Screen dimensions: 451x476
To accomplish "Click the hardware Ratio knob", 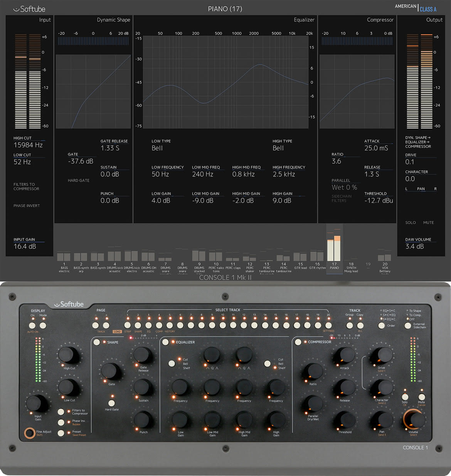I will click(x=313, y=371).
